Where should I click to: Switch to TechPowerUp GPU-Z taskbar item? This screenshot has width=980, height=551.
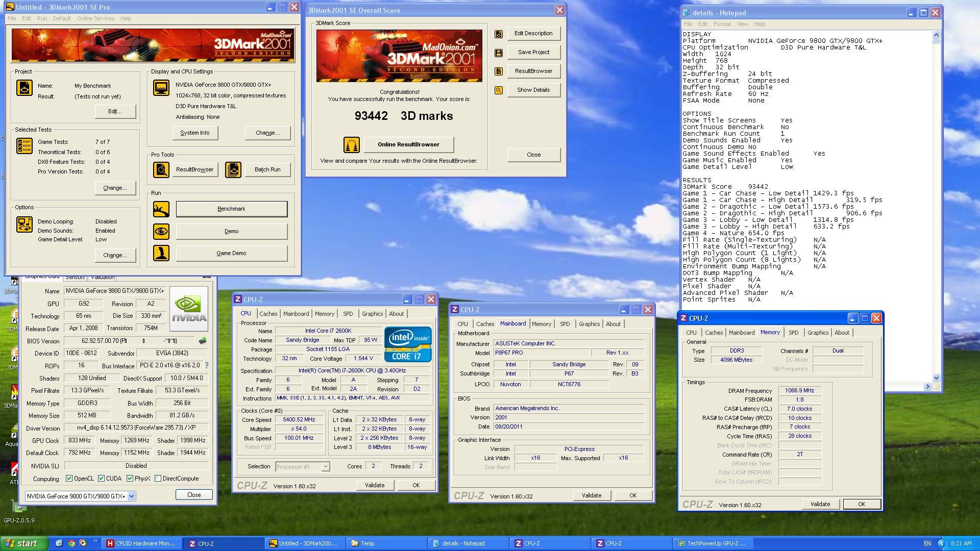point(713,543)
